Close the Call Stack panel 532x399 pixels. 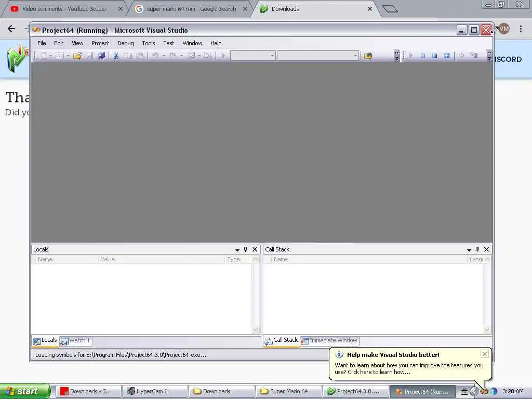click(486, 249)
